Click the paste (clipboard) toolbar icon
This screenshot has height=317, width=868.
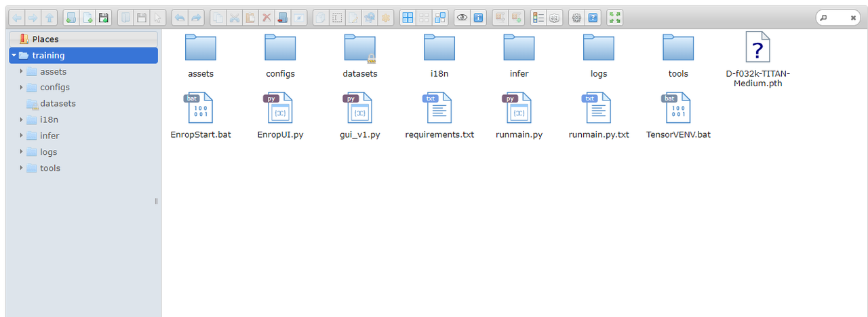(x=250, y=18)
